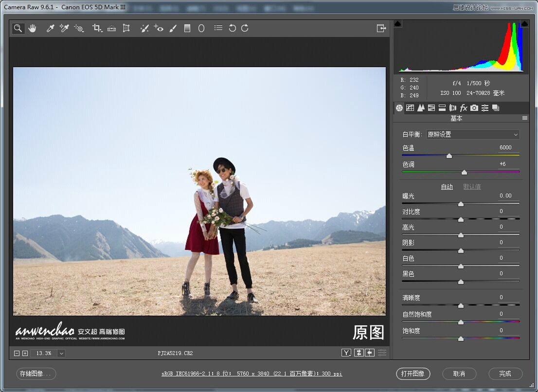The image size is (538, 392).
Task: Select the Spot Removal tool
Action: [144, 28]
